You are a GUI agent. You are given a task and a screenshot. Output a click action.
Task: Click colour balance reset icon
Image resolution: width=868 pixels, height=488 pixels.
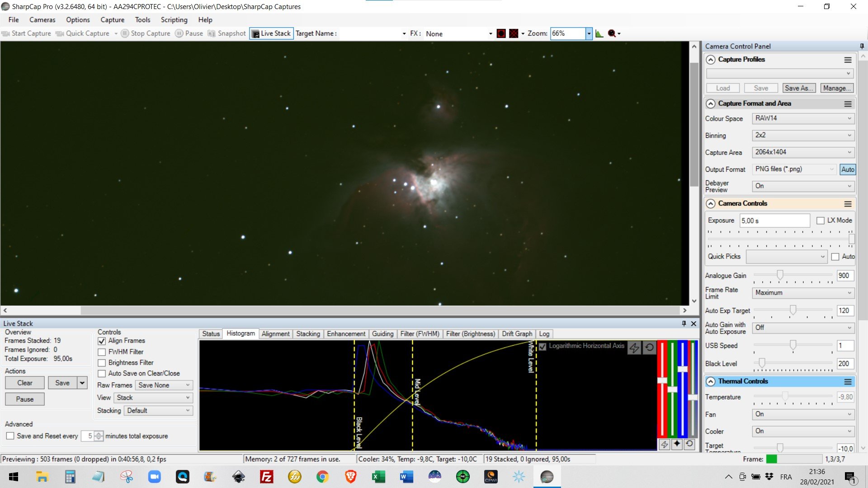point(689,444)
